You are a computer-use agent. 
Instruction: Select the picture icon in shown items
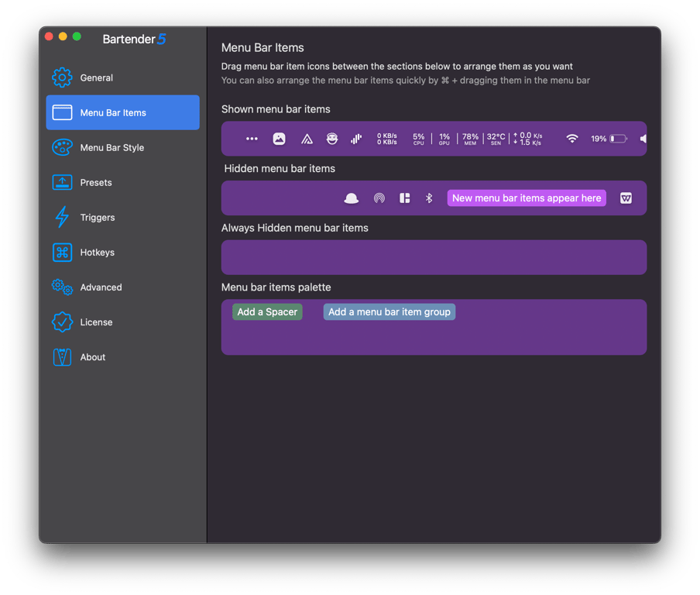point(279,139)
